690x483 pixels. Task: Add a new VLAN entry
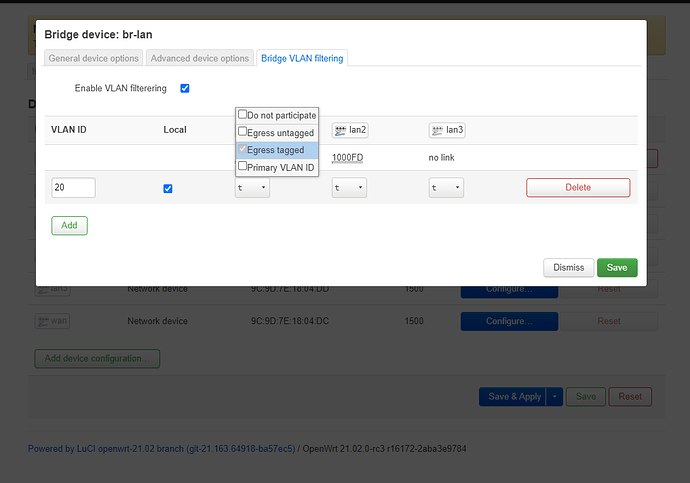pyautogui.click(x=70, y=226)
